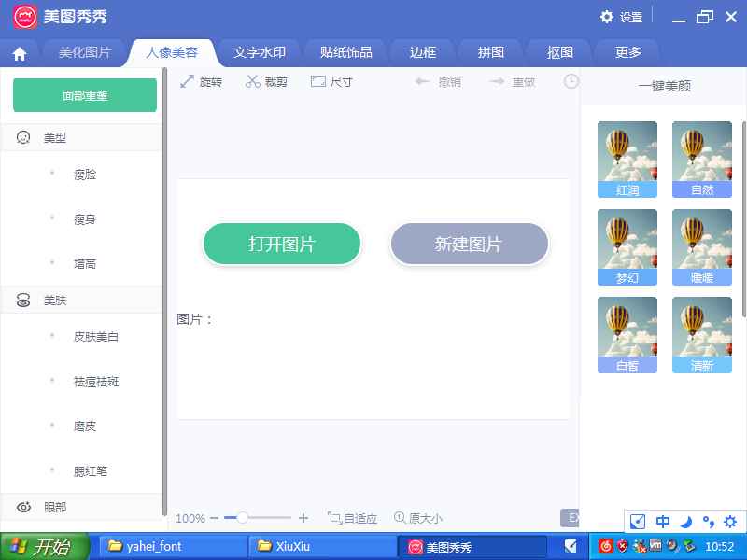Click the zoom-in plus icon
Image resolution: width=747 pixels, height=560 pixels.
[x=303, y=518]
